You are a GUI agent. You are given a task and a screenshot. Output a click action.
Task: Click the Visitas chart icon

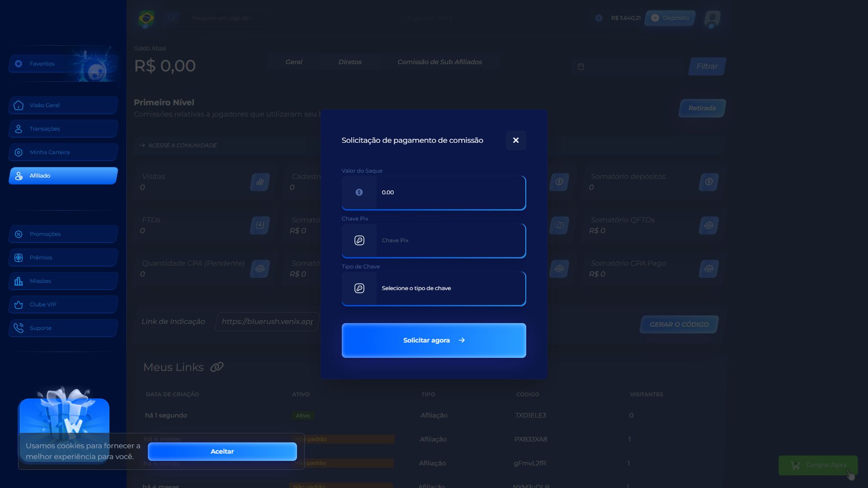[x=259, y=182]
